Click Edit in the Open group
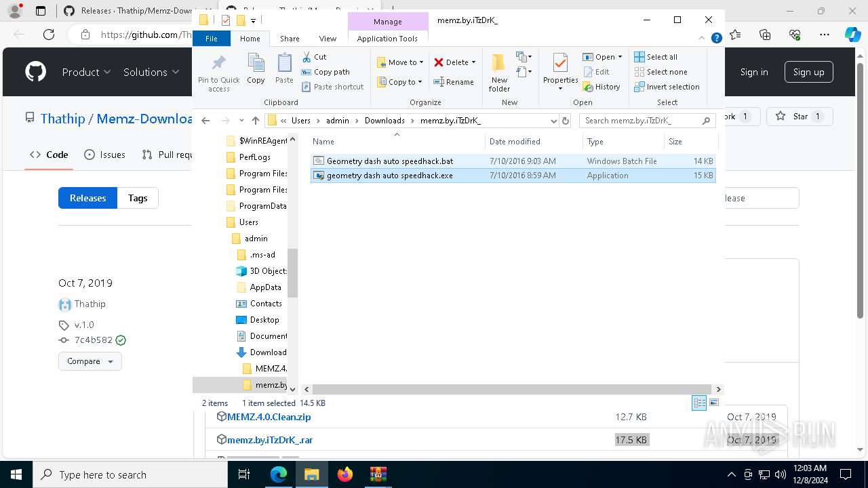868x488 pixels. [596, 72]
